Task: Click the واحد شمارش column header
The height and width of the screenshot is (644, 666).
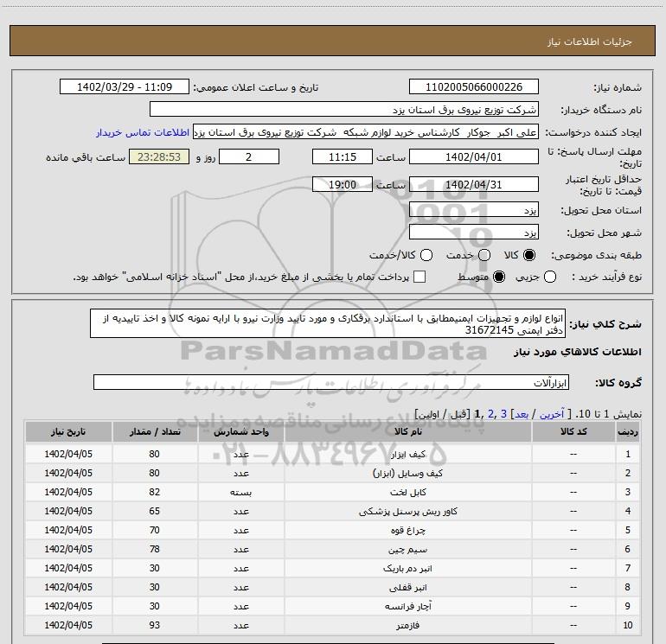Action: (x=240, y=431)
